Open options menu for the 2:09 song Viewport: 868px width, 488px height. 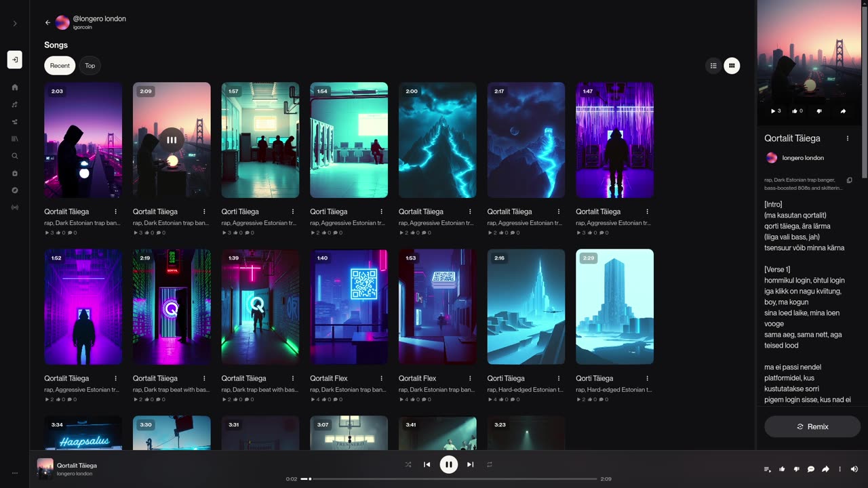[x=204, y=211]
